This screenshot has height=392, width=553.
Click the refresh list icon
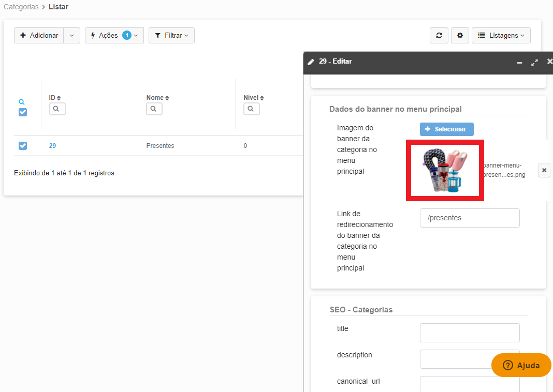(x=439, y=36)
